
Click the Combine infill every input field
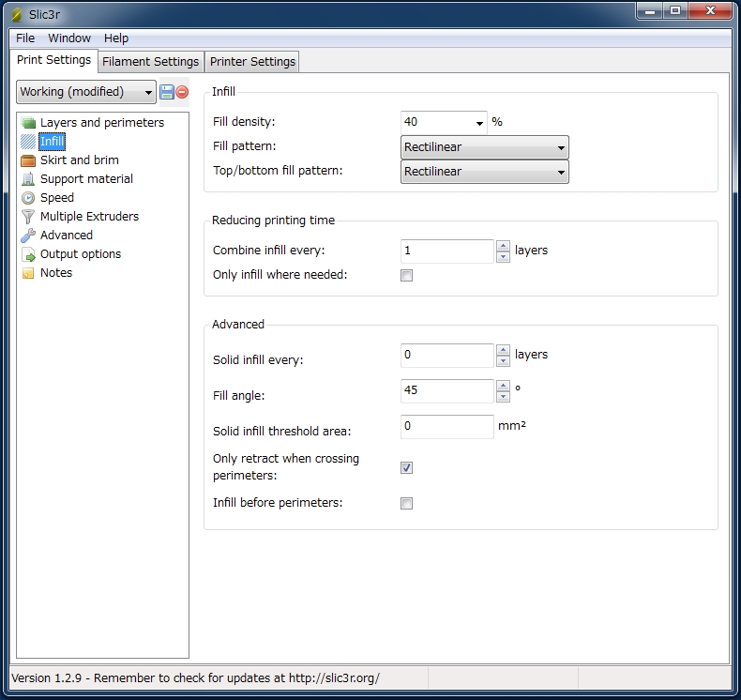(447, 251)
